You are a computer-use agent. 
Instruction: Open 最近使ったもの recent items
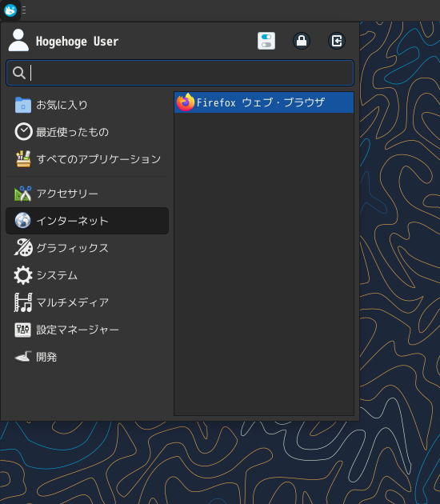tap(87, 132)
